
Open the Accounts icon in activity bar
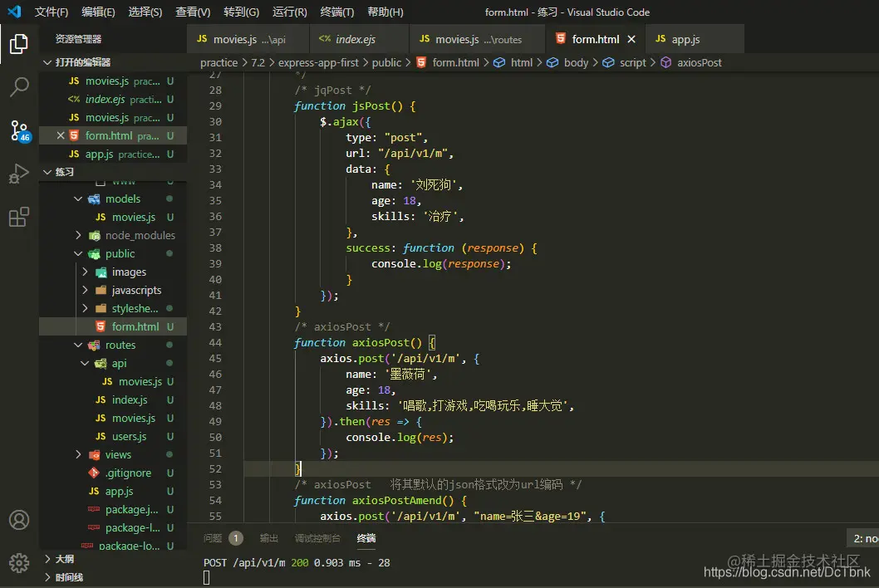[x=19, y=520]
